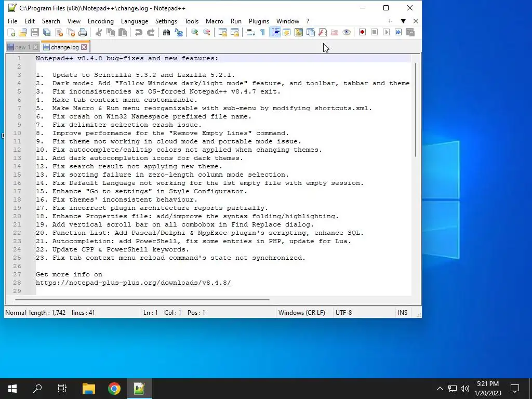Image resolution: width=532 pixels, height=399 pixels.
Task: Open the Windows Start menu
Action: click(12, 389)
